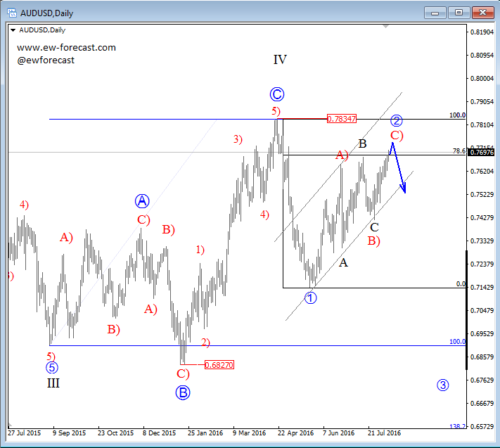Close the AUDUSD,Daily chart window
This screenshot has height=448, width=500.
click(482, 13)
